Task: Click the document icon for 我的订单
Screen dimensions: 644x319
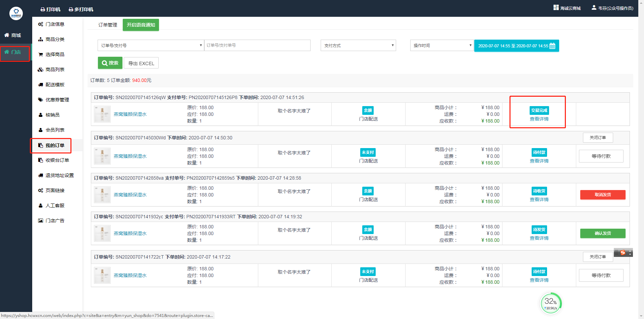Action: 41,145
